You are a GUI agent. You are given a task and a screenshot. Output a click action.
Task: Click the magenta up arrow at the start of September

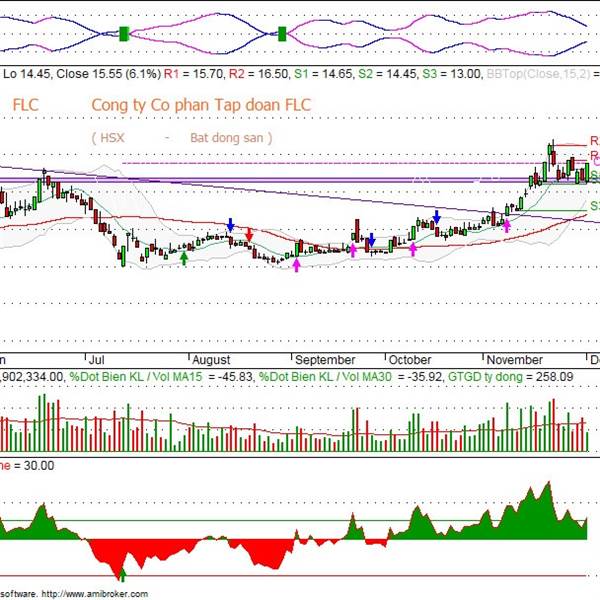(297, 264)
